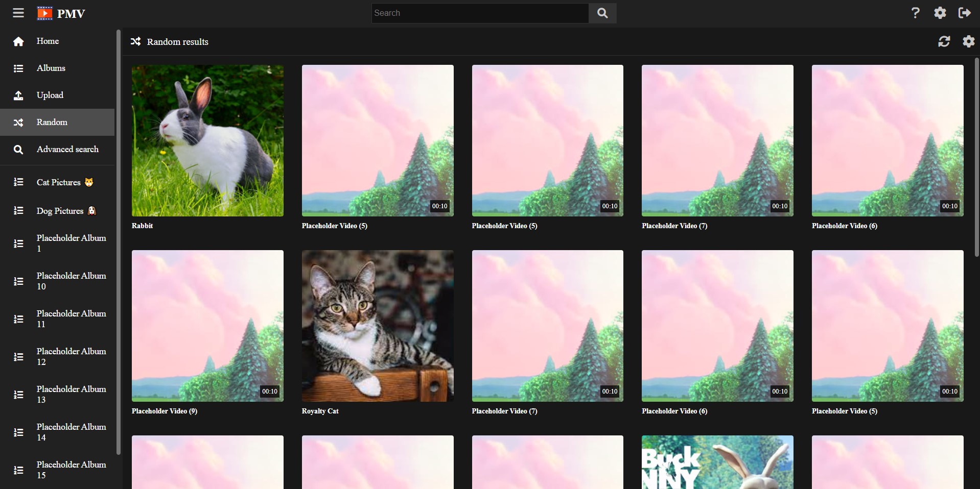The image size is (980, 489).
Task: Open Placeholder Album 15
Action: pos(57,470)
